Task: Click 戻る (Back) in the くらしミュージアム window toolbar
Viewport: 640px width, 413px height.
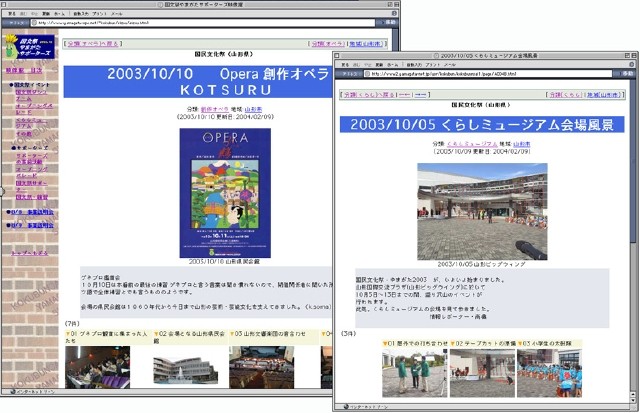Action: pyautogui.click(x=345, y=64)
